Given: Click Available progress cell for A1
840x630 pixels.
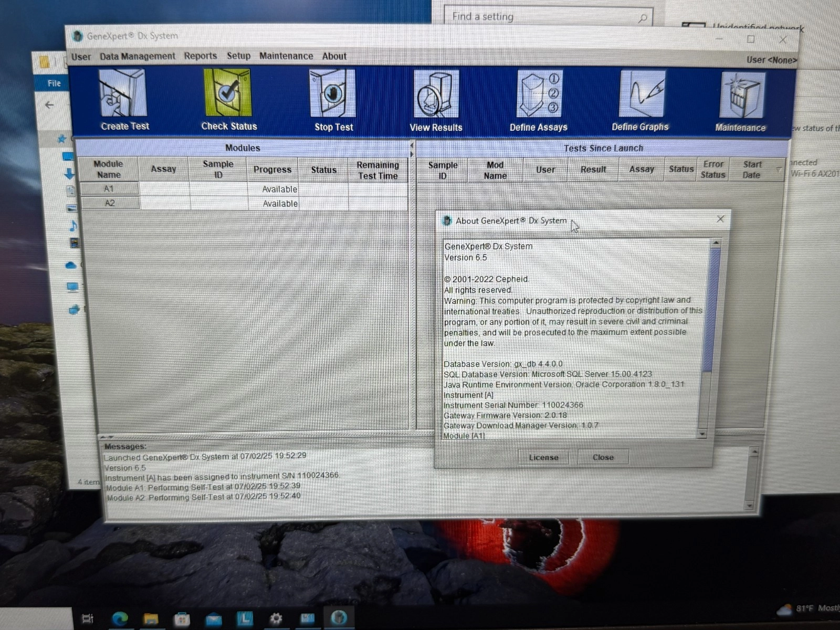Looking at the screenshot, I should click(273, 189).
